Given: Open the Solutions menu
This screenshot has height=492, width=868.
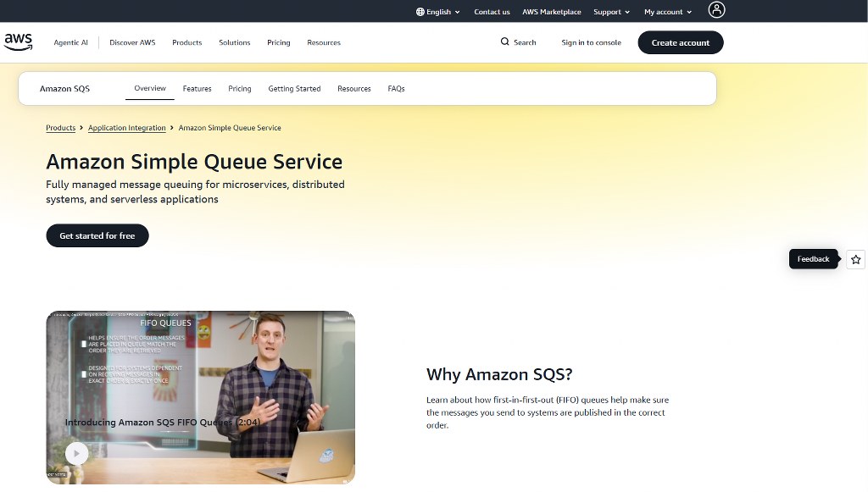Looking at the screenshot, I should (x=235, y=42).
